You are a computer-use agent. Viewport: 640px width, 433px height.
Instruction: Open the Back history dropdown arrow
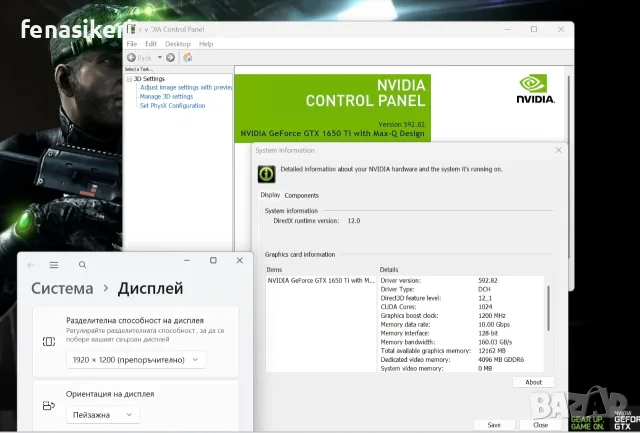click(x=160, y=58)
